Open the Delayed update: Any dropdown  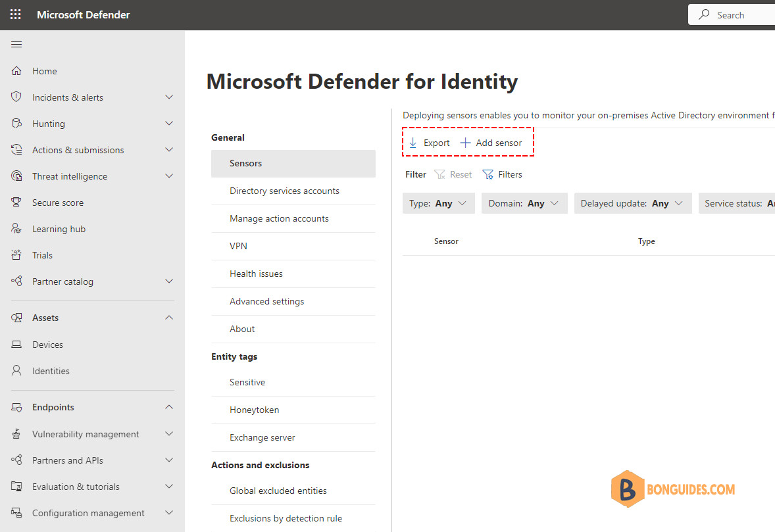(633, 203)
